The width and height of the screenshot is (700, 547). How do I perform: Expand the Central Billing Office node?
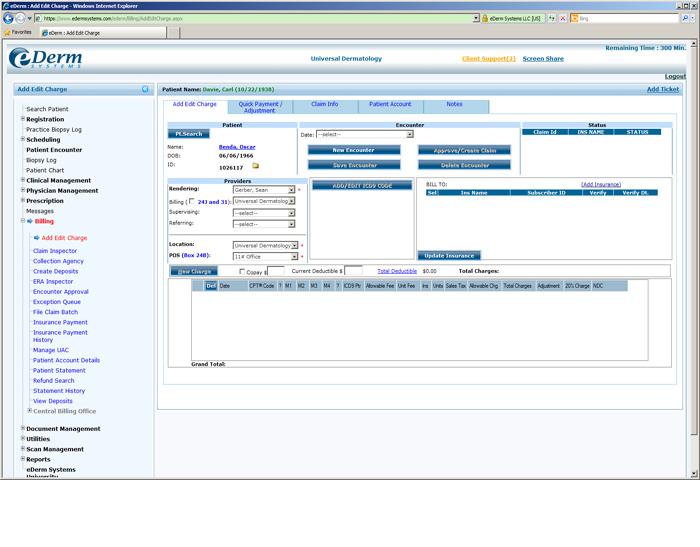pyautogui.click(x=29, y=410)
